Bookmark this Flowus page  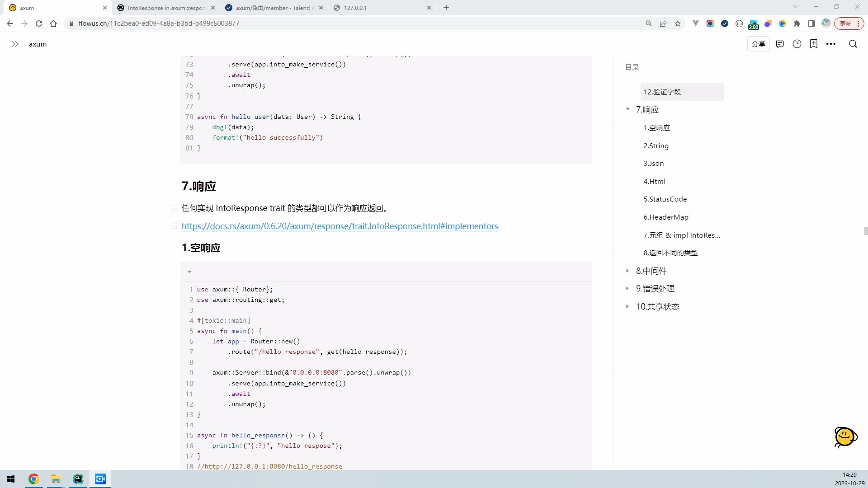coord(814,44)
